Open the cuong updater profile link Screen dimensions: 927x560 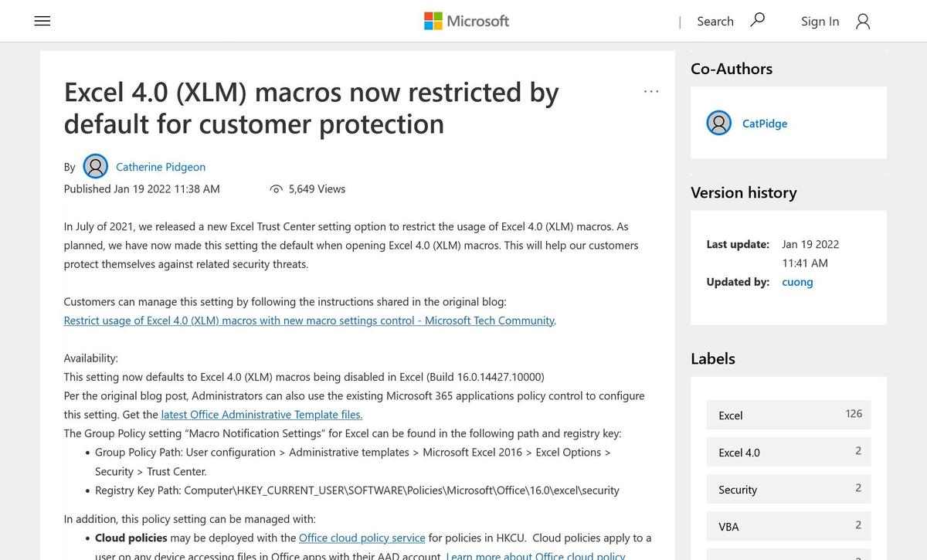pos(797,282)
